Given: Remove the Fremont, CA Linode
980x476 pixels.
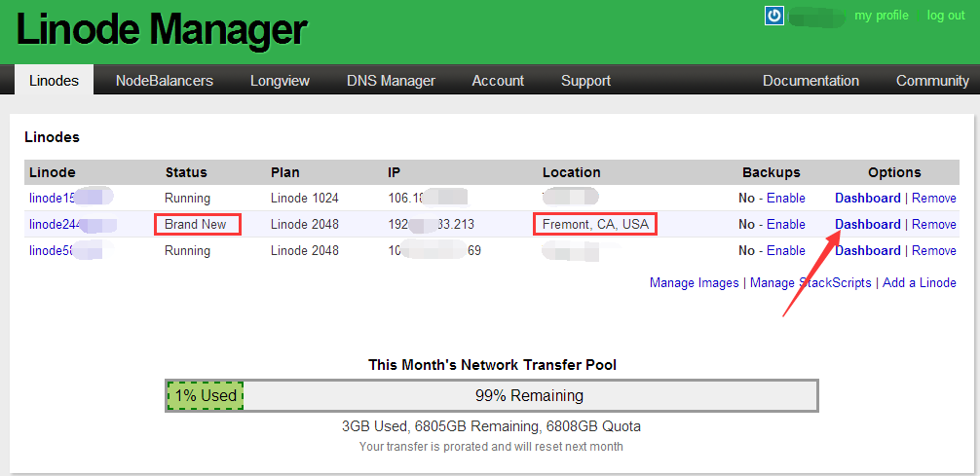Looking at the screenshot, I should click(x=933, y=224).
